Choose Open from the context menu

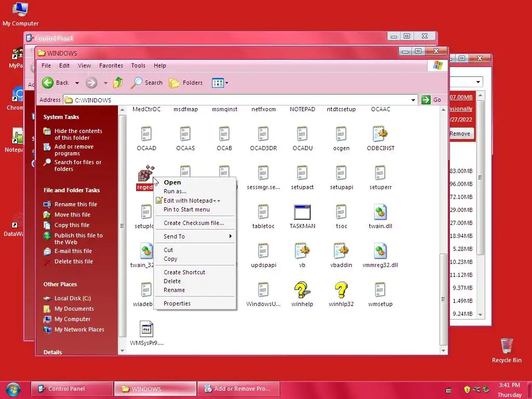click(195, 182)
